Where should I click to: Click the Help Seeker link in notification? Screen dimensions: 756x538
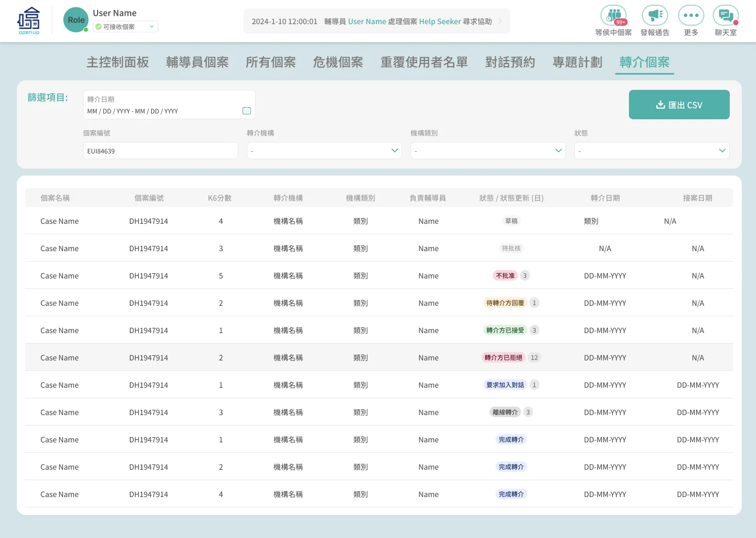[x=440, y=22]
